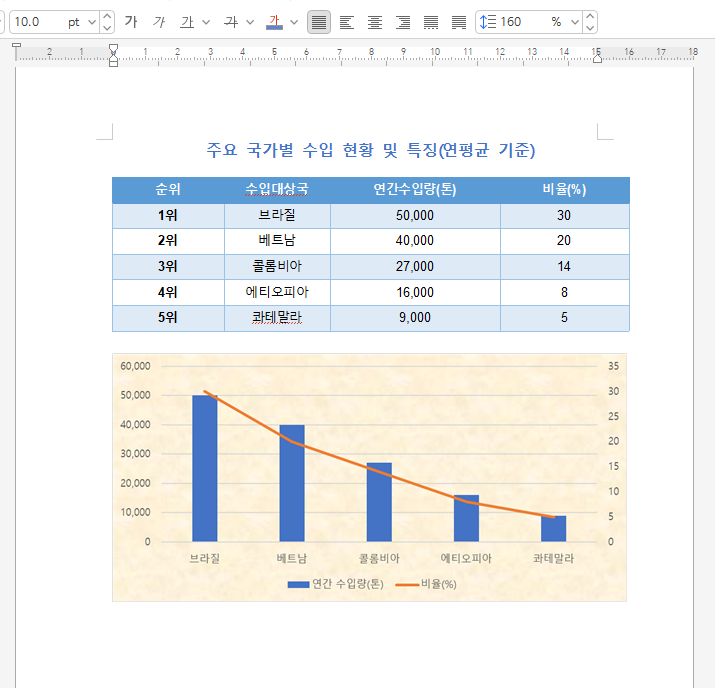The width and height of the screenshot is (715, 688).
Task: Select the 순위 header cell
Action: click(168, 190)
